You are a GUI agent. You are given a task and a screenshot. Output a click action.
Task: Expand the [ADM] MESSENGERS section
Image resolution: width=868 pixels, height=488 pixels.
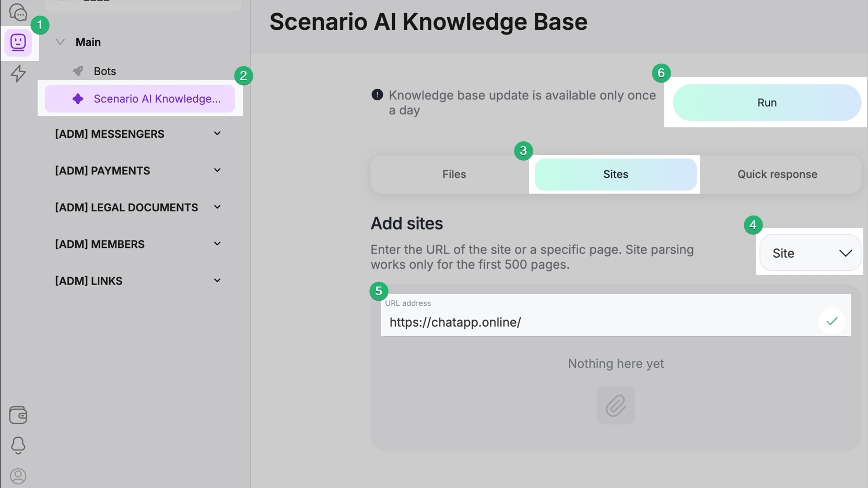pyautogui.click(x=217, y=134)
